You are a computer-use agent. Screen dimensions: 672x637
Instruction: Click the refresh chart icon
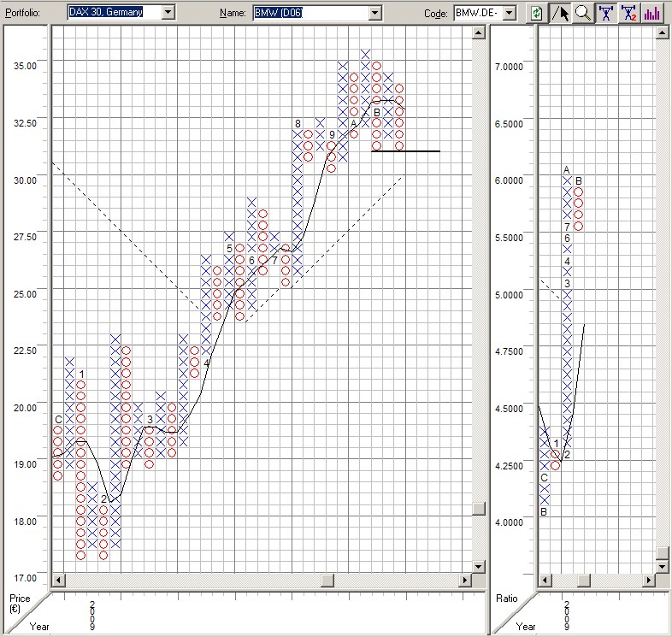point(536,13)
